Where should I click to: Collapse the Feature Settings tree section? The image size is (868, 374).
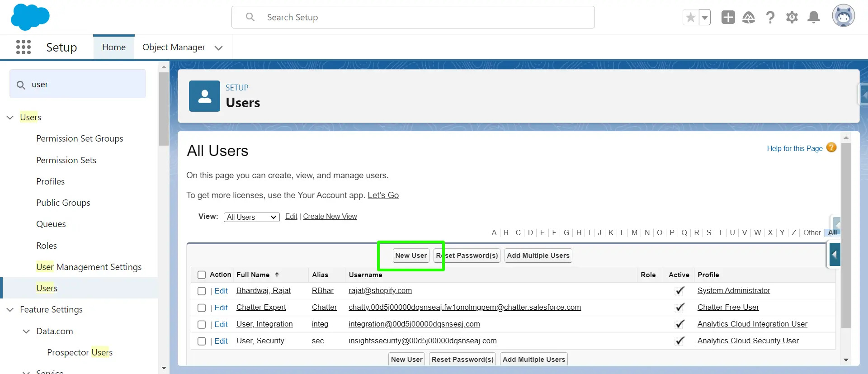pyautogui.click(x=10, y=309)
